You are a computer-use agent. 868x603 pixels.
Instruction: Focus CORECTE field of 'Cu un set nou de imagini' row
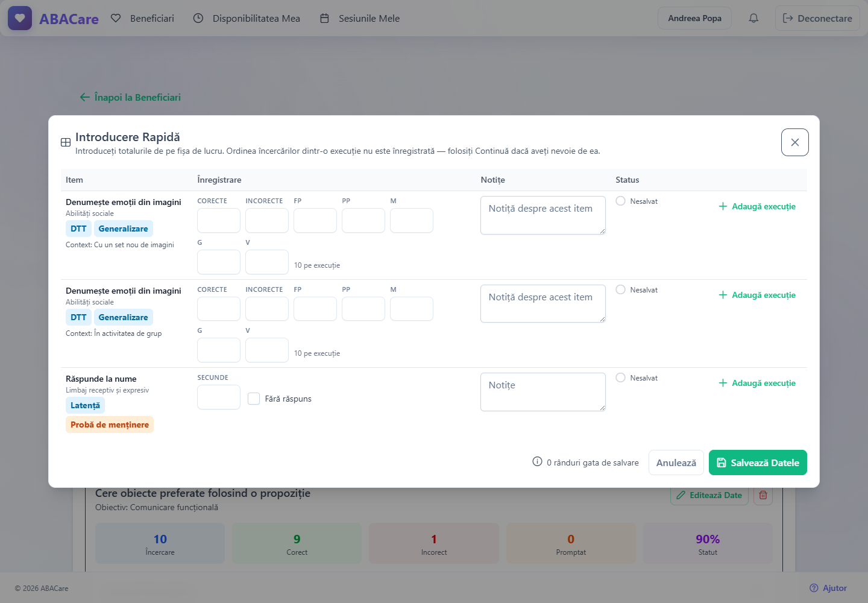tap(219, 220)
